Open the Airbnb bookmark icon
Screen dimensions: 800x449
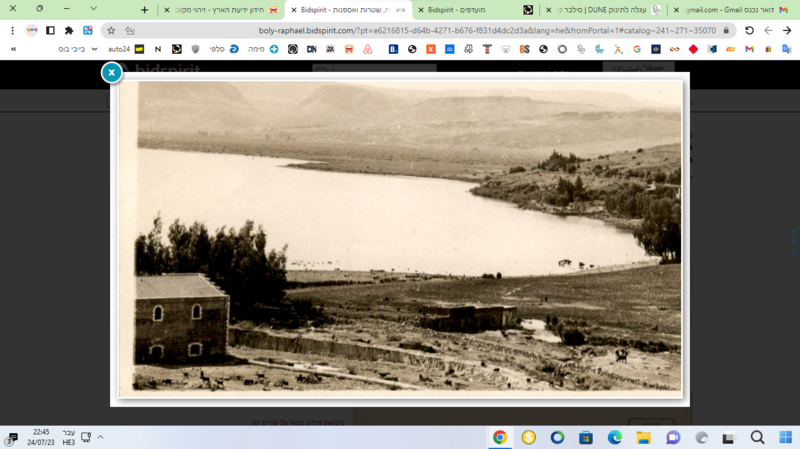pos(367,49)
